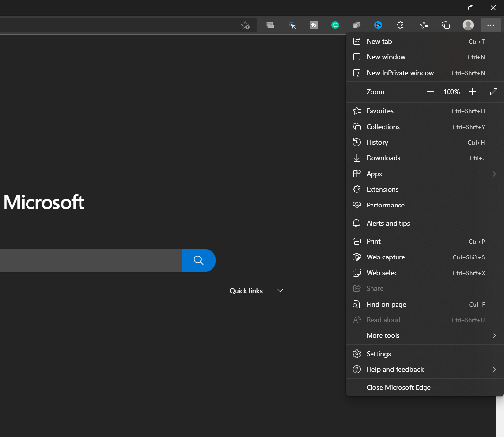Open Performance menu entry
The width and height of the screenshot is (504, 437).
point(425,206)
